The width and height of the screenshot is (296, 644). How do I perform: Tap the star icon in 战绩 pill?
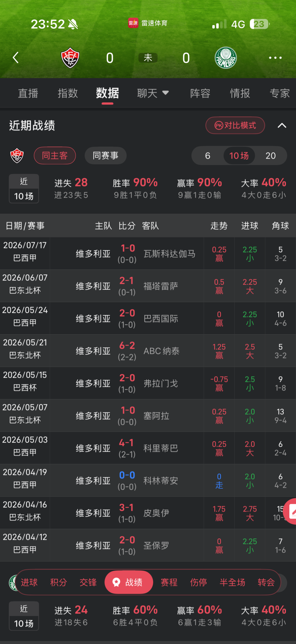[x=116, y=582]
